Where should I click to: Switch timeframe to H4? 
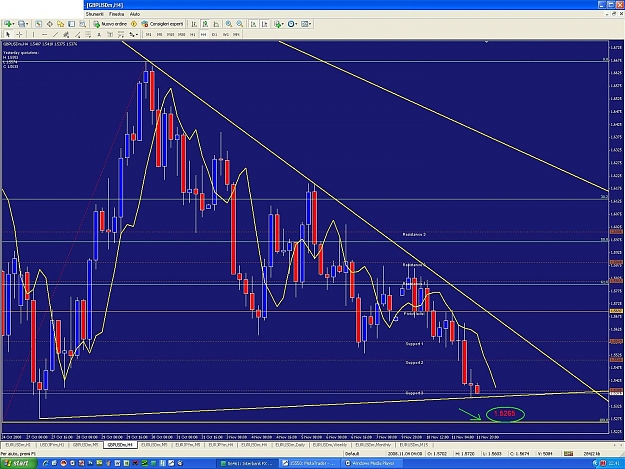pyautogui.click(x=203, y=35)
